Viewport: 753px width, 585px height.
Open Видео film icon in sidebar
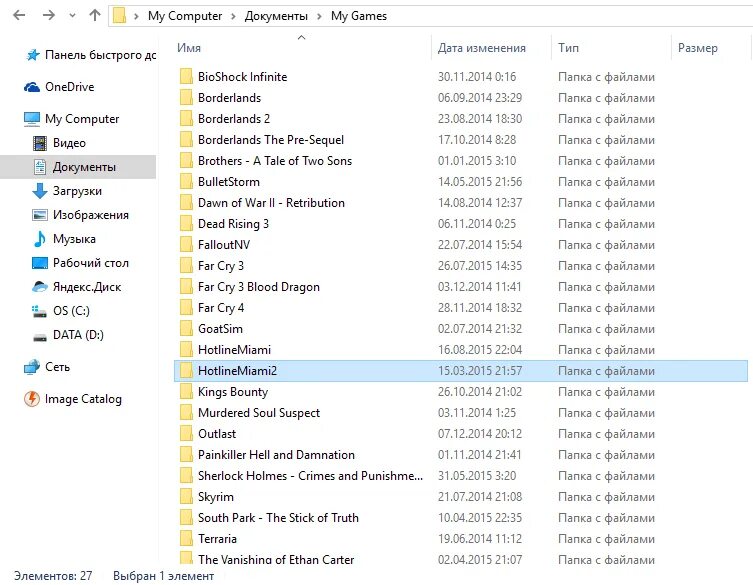[x=40, y=143]
